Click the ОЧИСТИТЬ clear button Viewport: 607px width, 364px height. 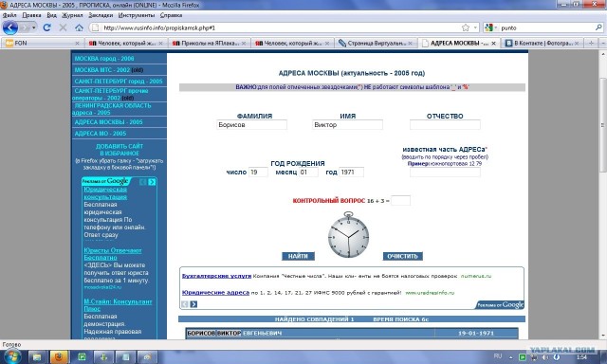click(x=402, y=256)
